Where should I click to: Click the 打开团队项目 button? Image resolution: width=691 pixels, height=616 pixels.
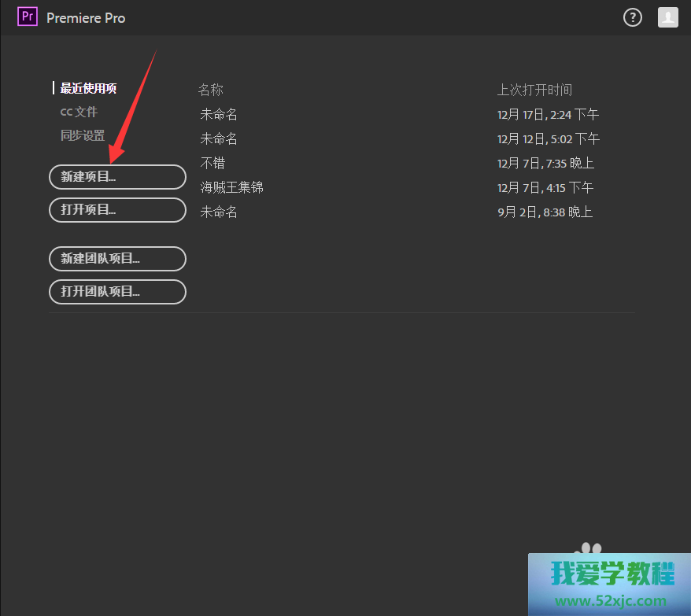[116, 291]
